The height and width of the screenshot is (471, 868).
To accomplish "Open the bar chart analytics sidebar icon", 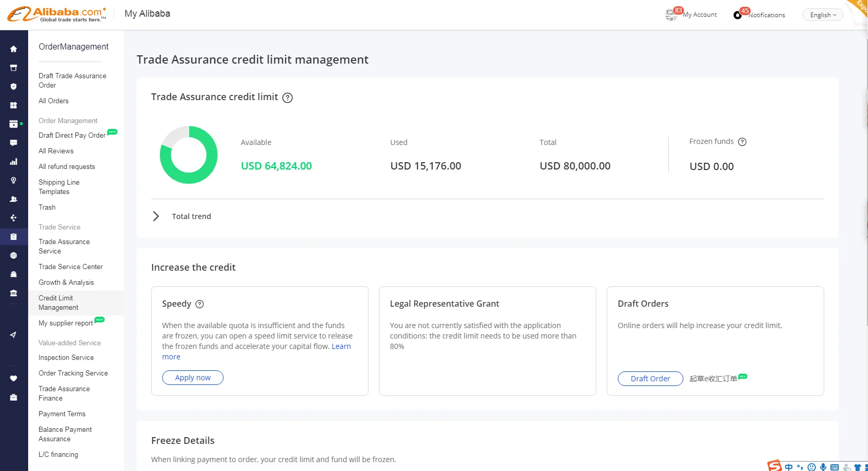I will [14, 162].
